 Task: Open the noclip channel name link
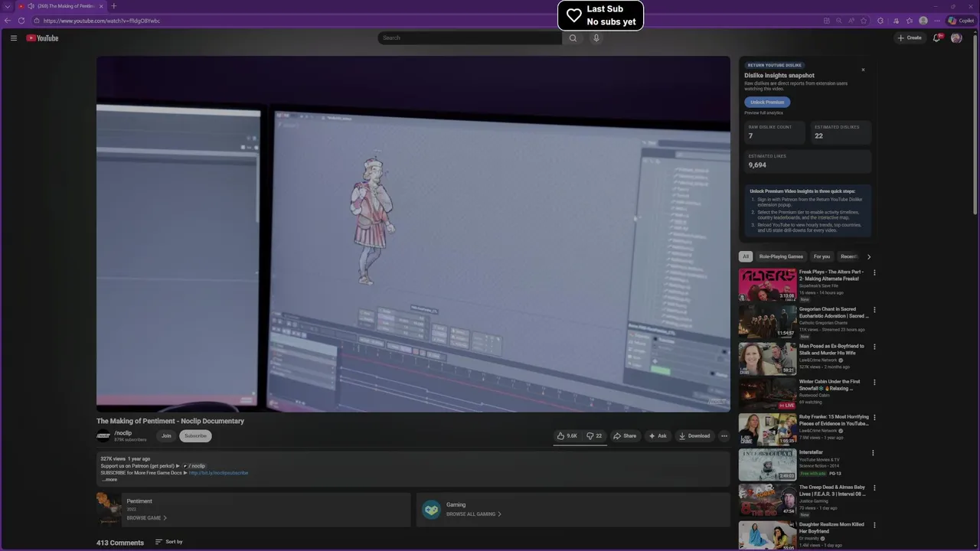point(123,433)
